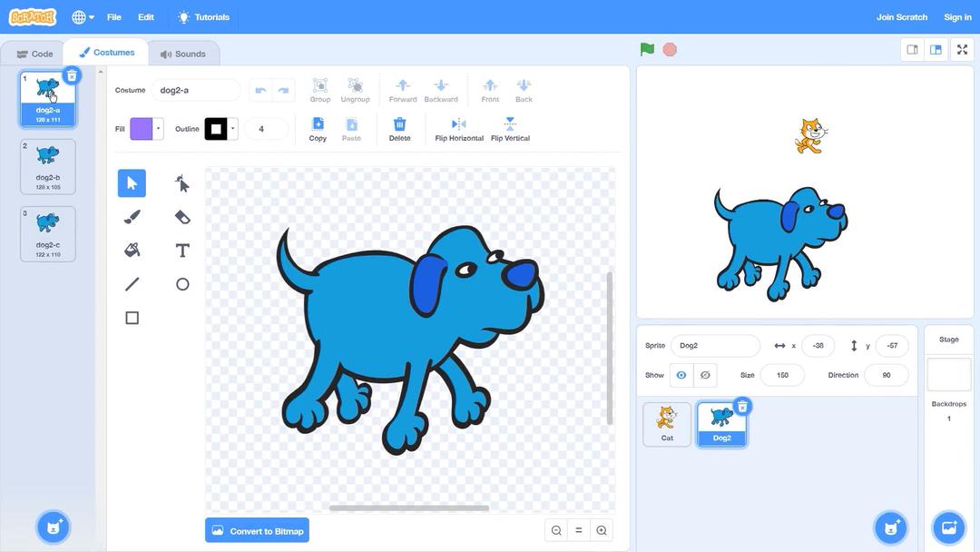
Task: Open the File menu
Action: (113, 17)
